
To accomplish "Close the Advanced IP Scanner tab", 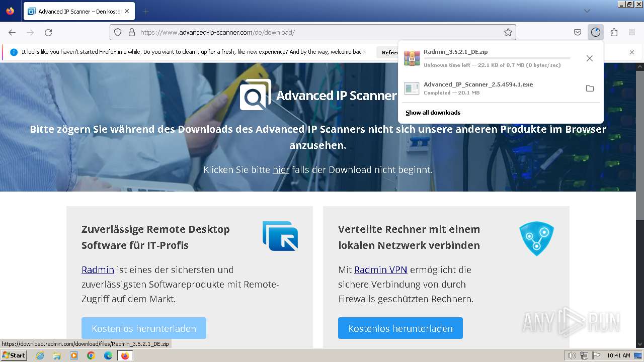I will point(127,11).
